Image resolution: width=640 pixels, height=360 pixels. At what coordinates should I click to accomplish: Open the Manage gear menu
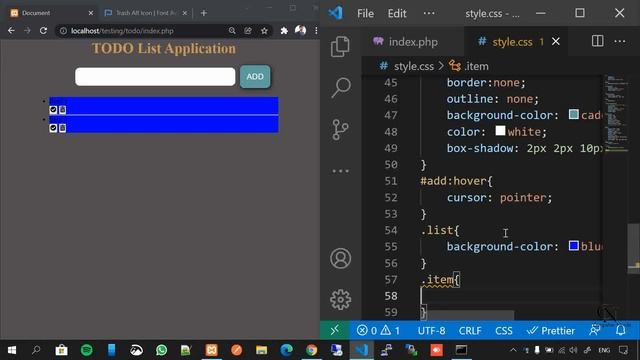point(340,300)
